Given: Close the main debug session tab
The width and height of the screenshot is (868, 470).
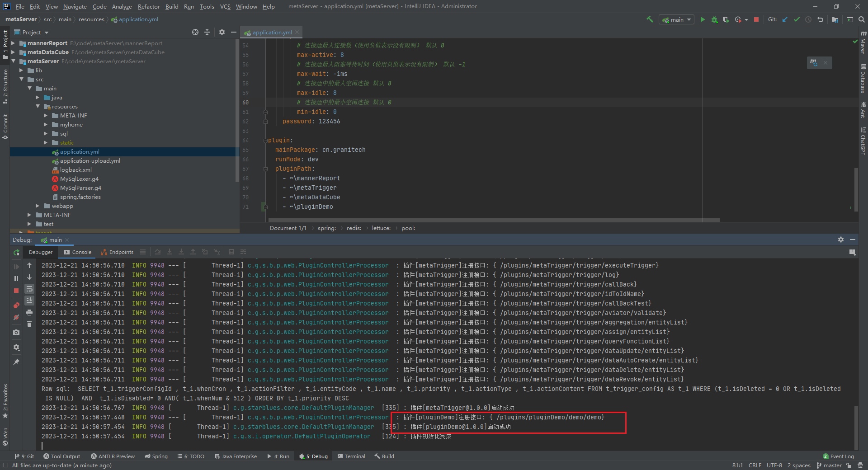Looking at the screenshot, I should click(x=67, y=240).
